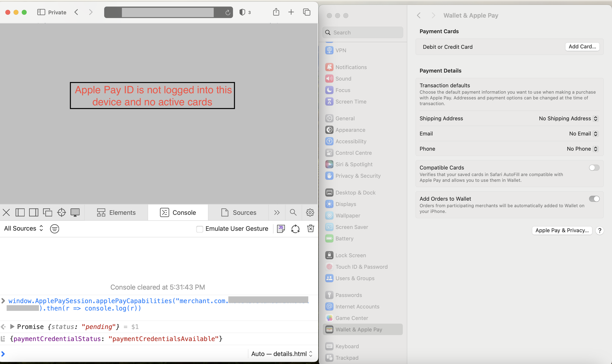The width and height of the screenshot is (612, 364).
Task: Toggle Safari sidebar icon next to Private
Action: pyautogui.click(x=41, y=12)
